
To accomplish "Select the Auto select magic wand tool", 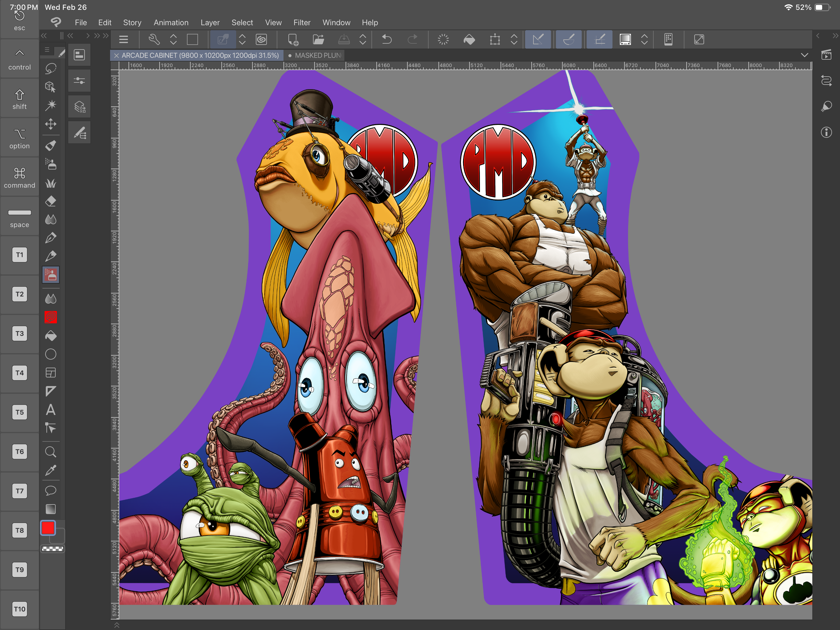I will [x=50, y=105].
